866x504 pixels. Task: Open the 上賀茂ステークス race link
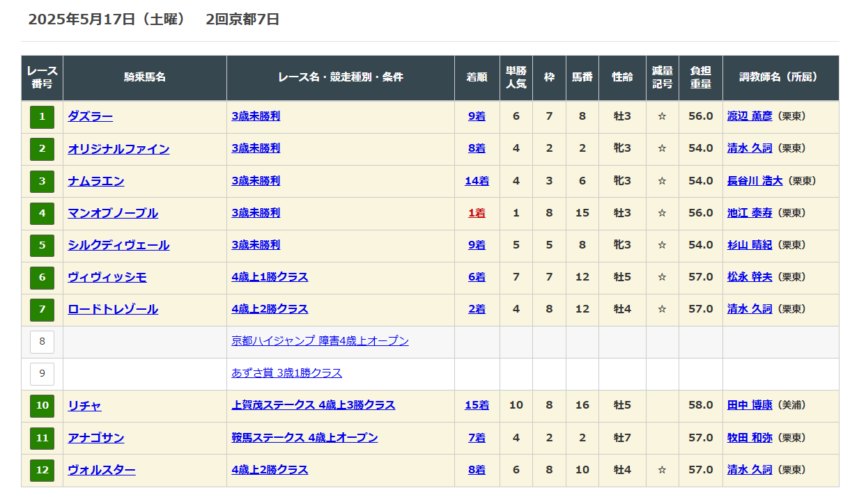coord(313,405)
